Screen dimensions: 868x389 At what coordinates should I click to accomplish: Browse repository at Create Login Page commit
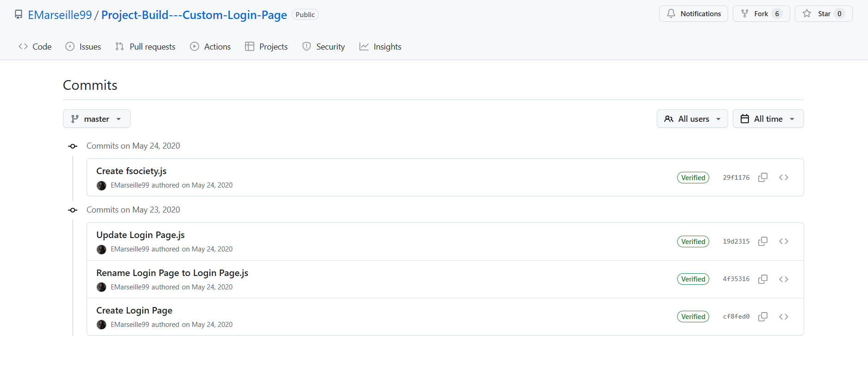tap(783, 317)
